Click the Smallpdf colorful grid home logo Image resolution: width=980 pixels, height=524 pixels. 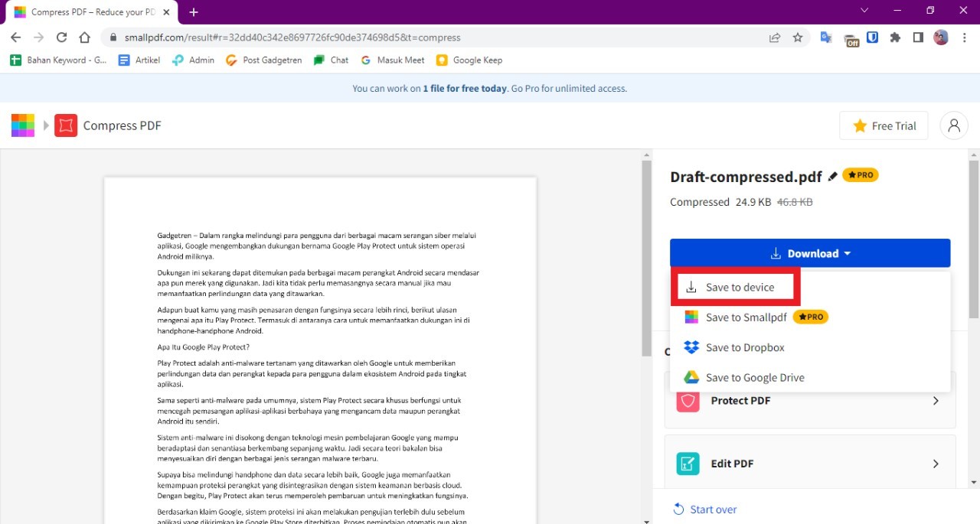pos(23,125)
